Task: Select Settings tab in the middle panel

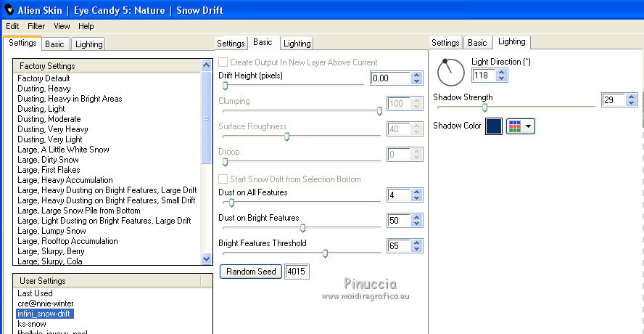Action: [x=231, y=43]
